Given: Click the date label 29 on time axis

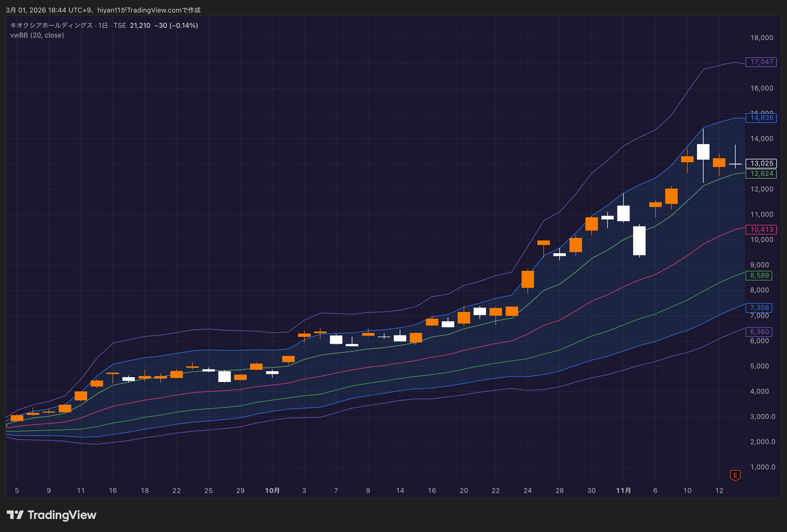Looking at the screenshot, I should click(240, 490).
